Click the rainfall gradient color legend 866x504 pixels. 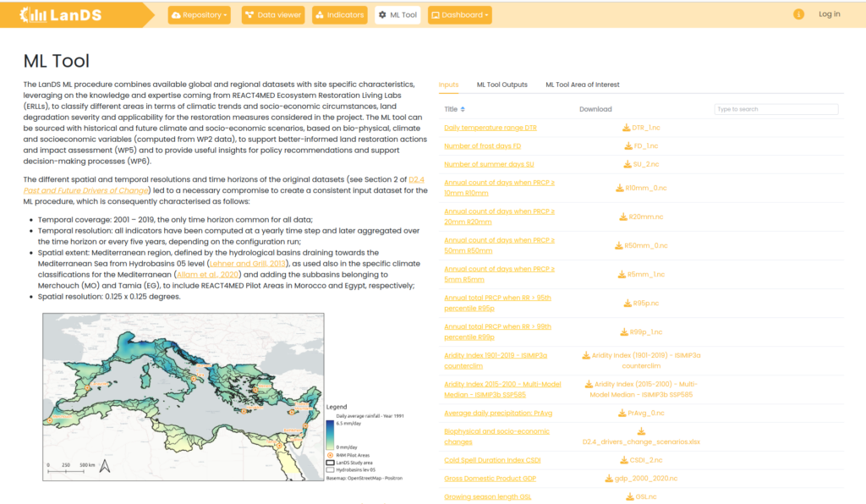pos(330,435)
